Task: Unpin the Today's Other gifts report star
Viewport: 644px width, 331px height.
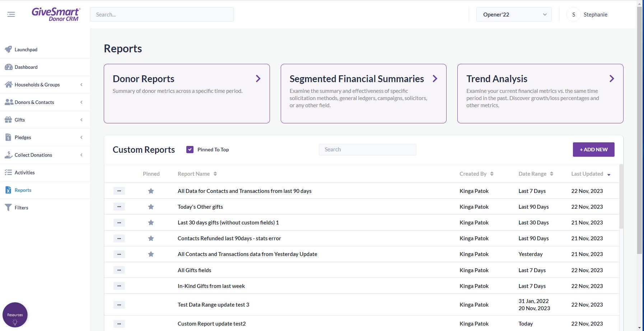Action: click(151, 207)
